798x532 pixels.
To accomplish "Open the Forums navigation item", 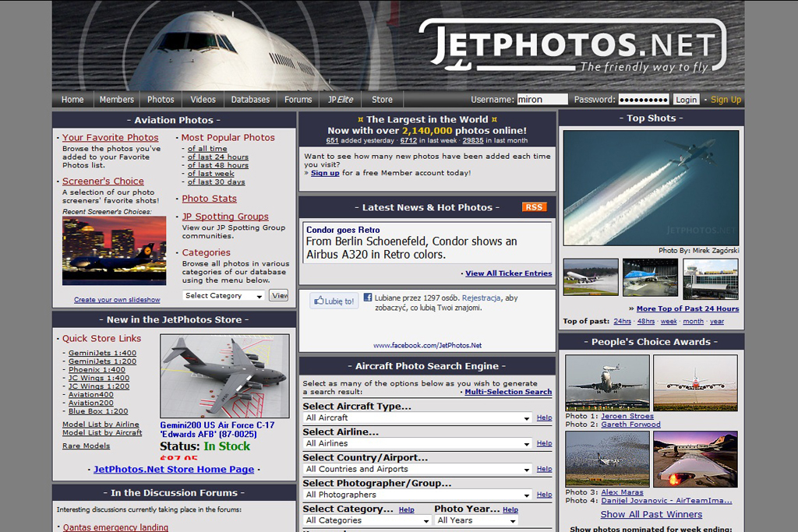I will click(x=298, y=100).
